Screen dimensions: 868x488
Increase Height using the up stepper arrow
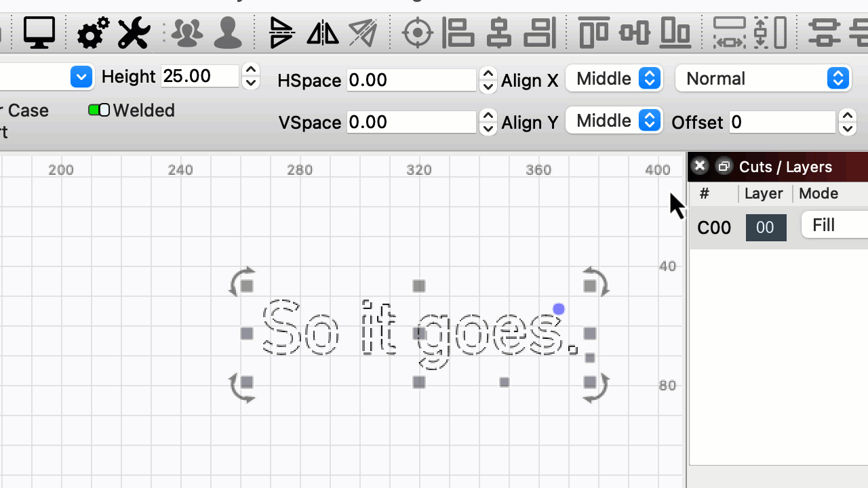point(250,70)
